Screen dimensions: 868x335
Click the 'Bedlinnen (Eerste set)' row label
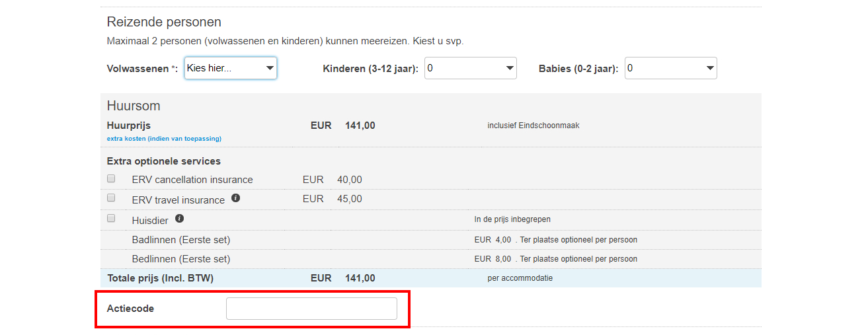[181, 259]
